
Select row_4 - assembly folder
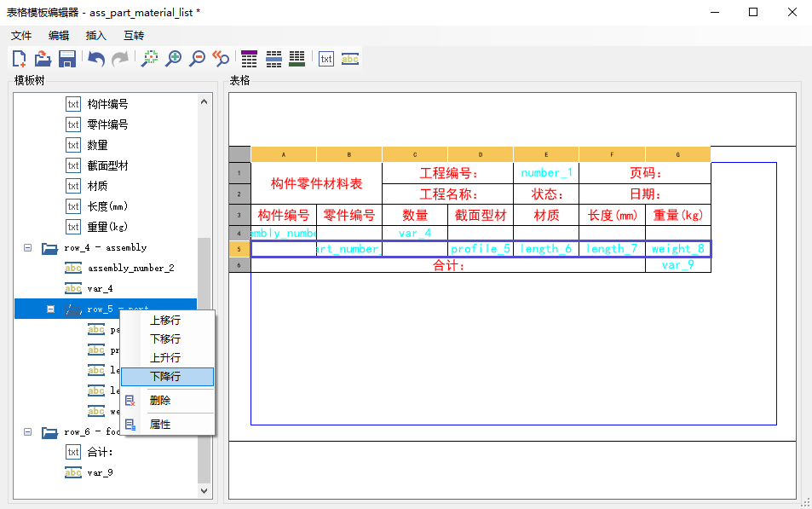tap(105, 248)
